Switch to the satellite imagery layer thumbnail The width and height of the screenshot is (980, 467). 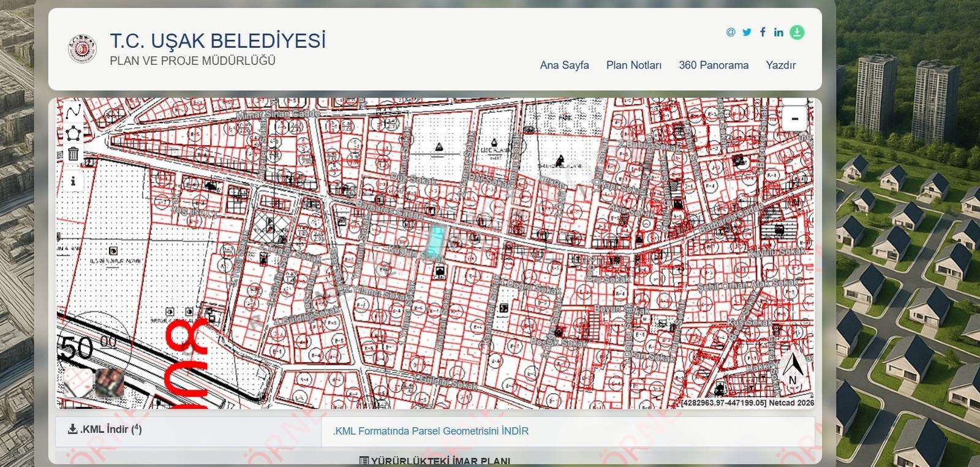[110, 382]
